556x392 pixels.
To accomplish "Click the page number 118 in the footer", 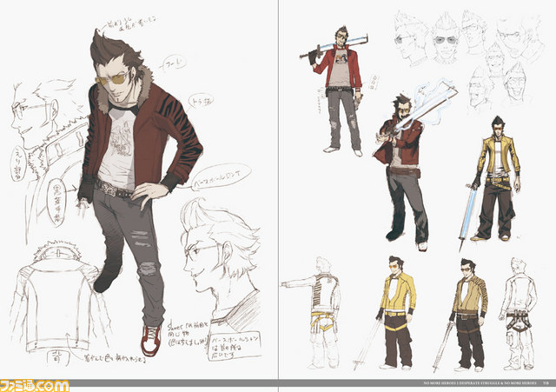I will [546, 383].
